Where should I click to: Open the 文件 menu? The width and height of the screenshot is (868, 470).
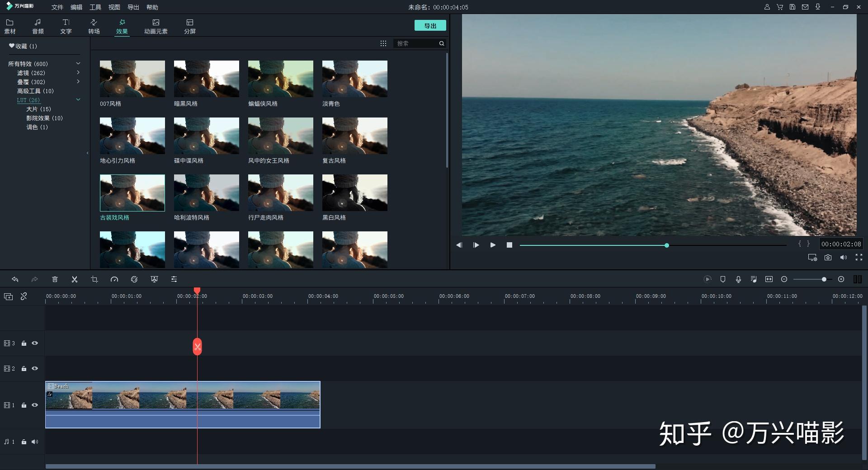coord(57,7)
